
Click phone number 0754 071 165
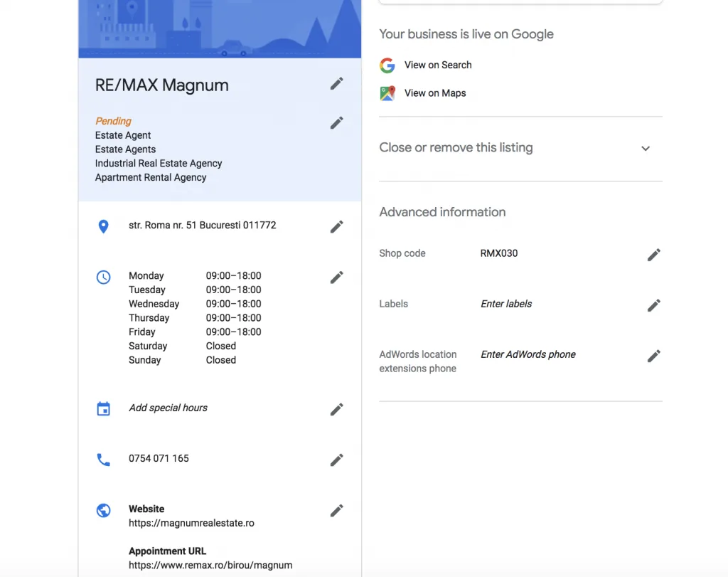point(159,458)
